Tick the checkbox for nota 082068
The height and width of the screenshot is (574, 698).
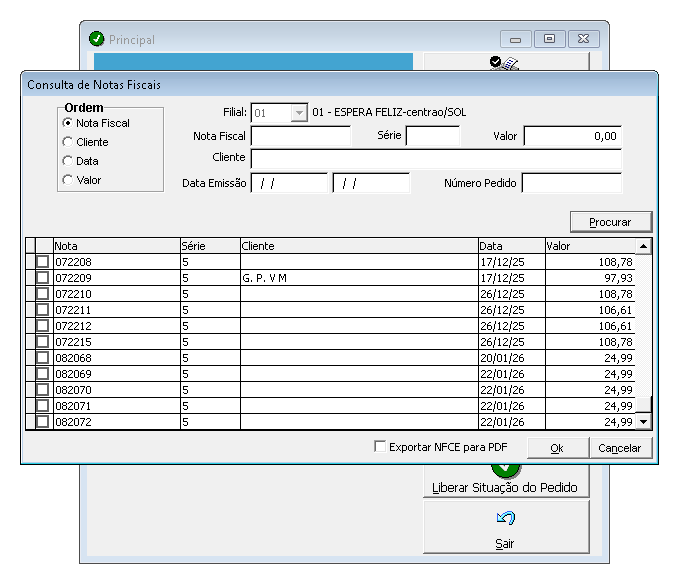(x=42, y=358)
